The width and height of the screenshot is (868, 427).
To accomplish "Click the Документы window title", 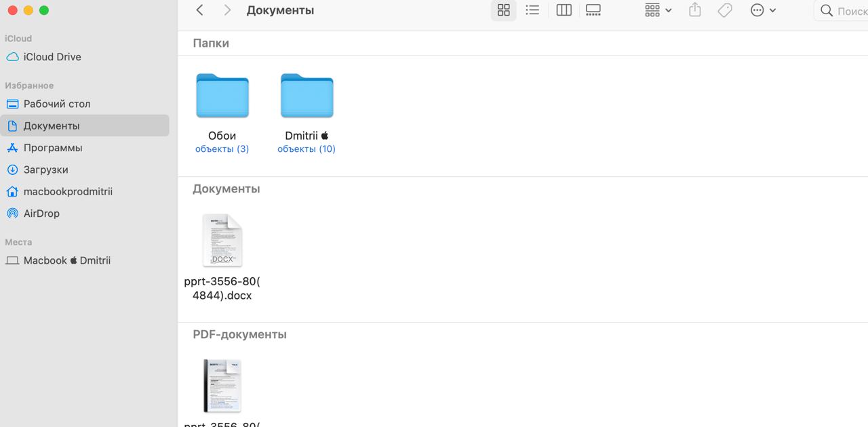I will click(x=280, y=10).
